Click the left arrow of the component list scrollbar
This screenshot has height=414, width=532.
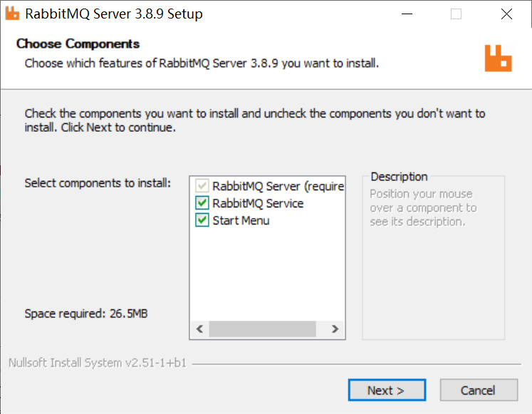(x=200, y=328)
